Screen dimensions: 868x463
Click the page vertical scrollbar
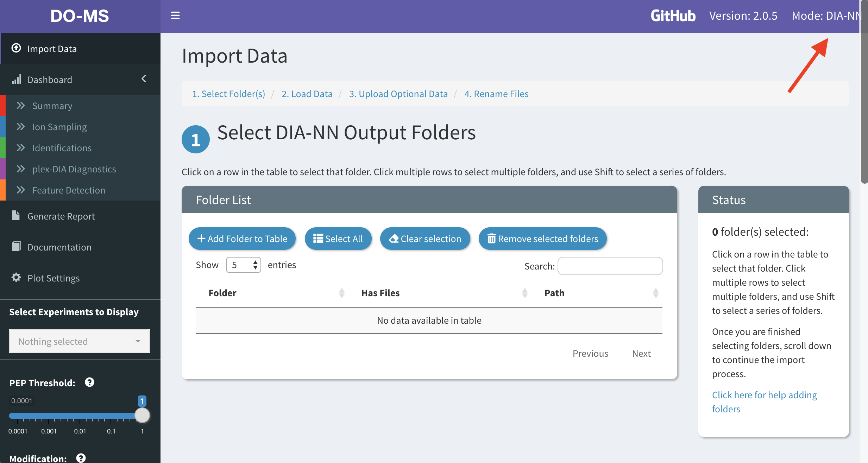click(864, 91)
